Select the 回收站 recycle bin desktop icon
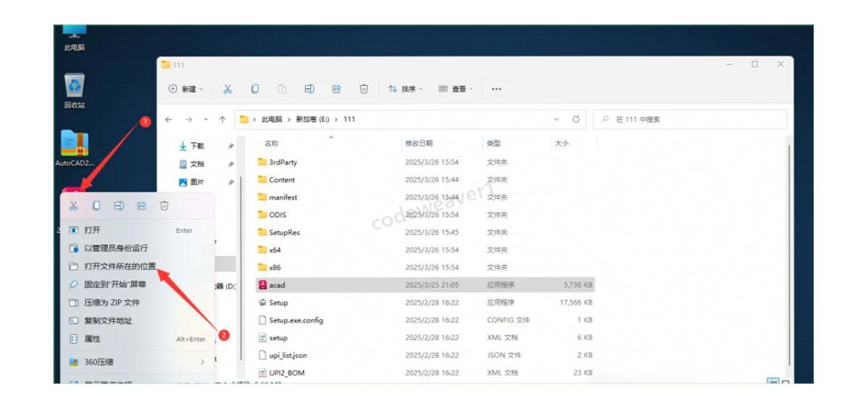Image resolution: width=868 pixels, height=409 pixels. 74,91
